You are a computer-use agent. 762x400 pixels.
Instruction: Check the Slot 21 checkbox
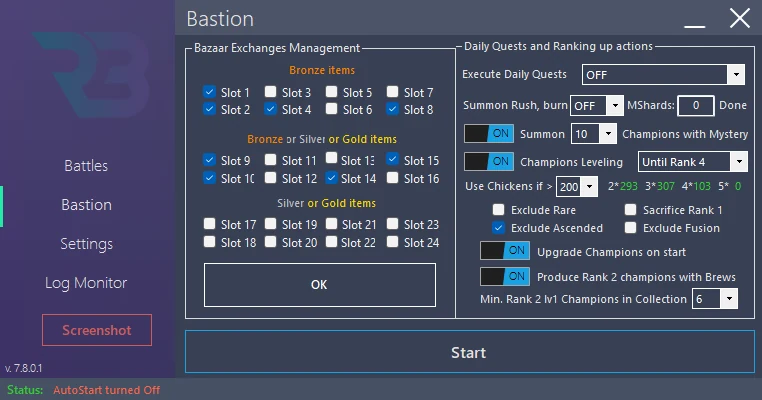click(x=331, y=224)
